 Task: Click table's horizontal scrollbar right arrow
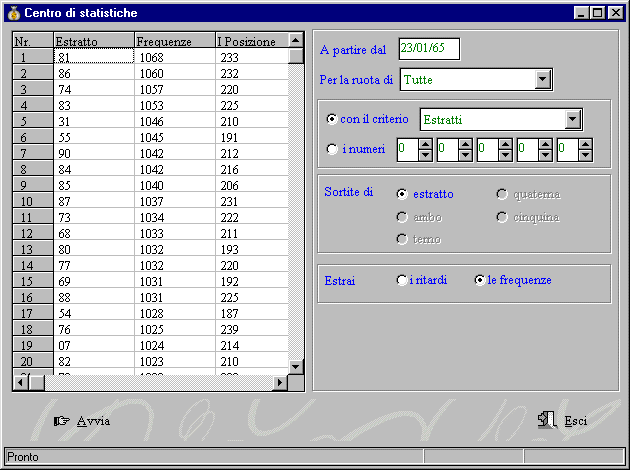tap(280, 382)
